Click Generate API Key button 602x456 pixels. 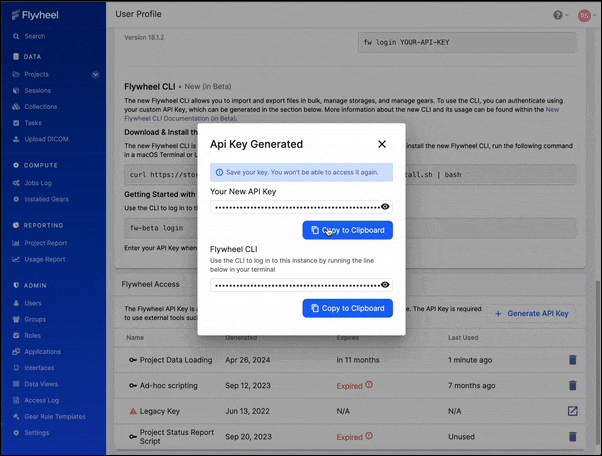531,314
